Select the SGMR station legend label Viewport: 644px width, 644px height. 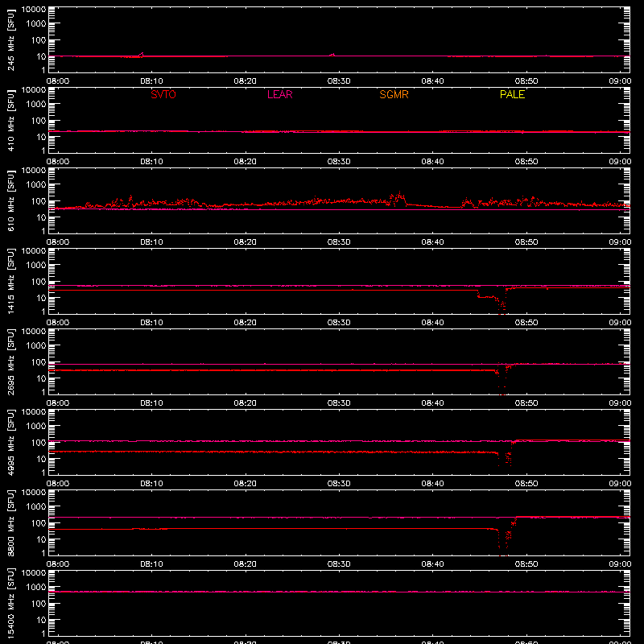click(x=394, y=94)
